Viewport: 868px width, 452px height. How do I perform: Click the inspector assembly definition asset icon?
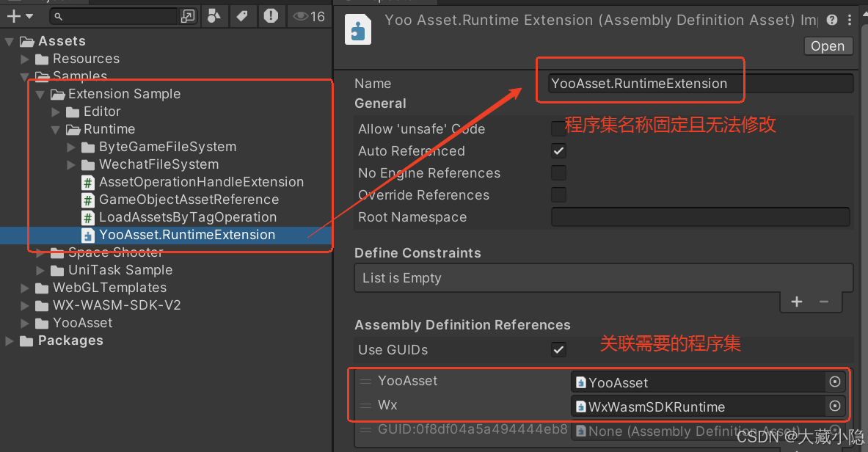[358, 29]
